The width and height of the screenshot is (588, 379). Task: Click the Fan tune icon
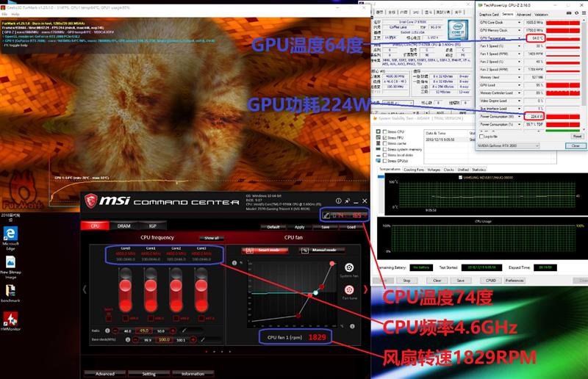tap(349, 290)
